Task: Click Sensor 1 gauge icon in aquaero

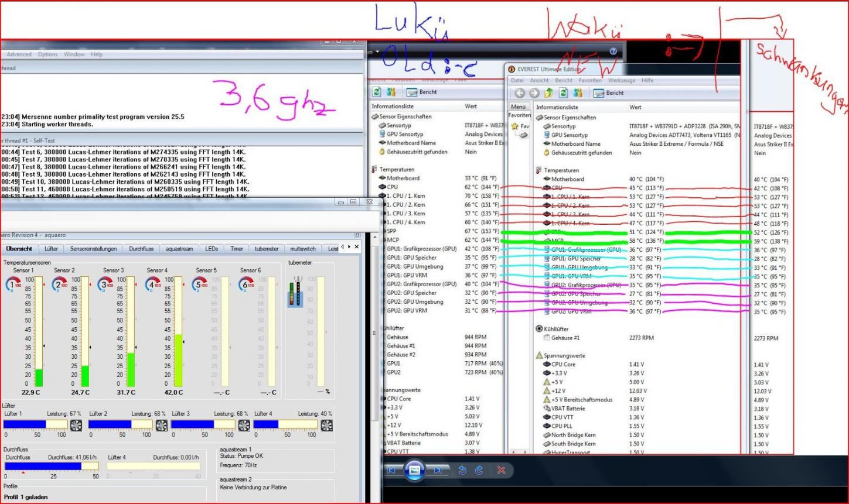Action: point(12,284)
